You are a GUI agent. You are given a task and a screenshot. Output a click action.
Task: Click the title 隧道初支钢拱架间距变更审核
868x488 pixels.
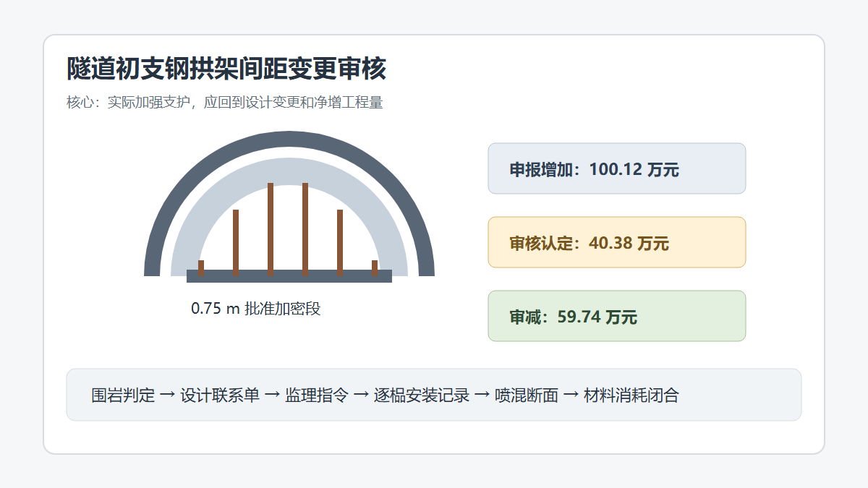pos(226,69)
